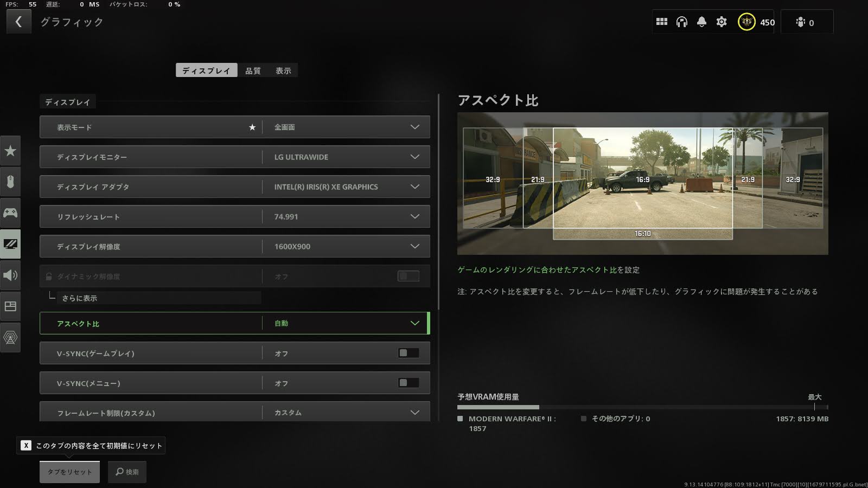Click the magnifier icon in 検索
The image size is (868, 488).
[119, 472]
